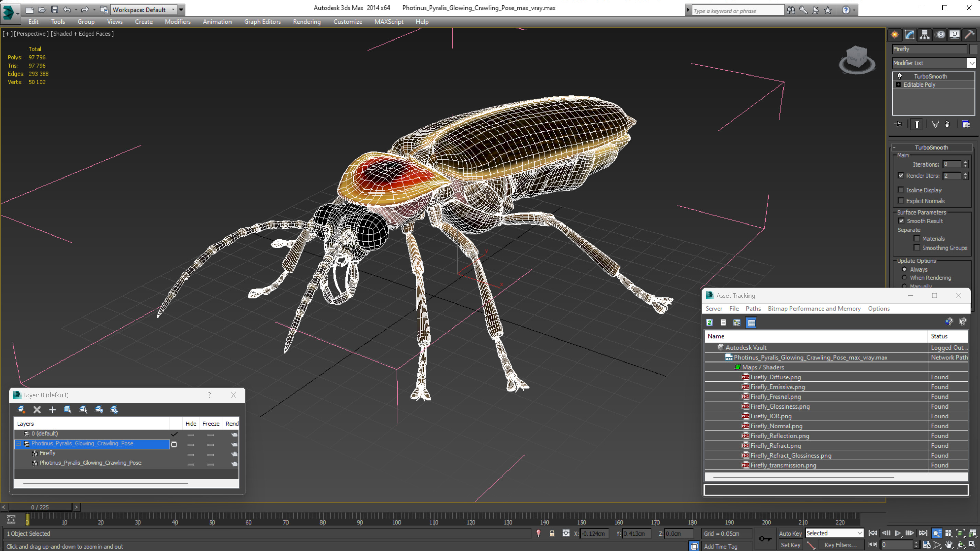Image resolution: width=980 pixels, height=551 pixels.
Task: Expand Editable Poly stack entry
Action: click(899, 84)
